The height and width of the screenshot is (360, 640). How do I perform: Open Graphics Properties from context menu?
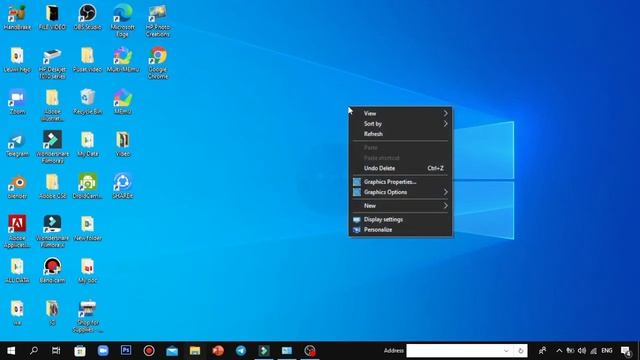(400, 182)
